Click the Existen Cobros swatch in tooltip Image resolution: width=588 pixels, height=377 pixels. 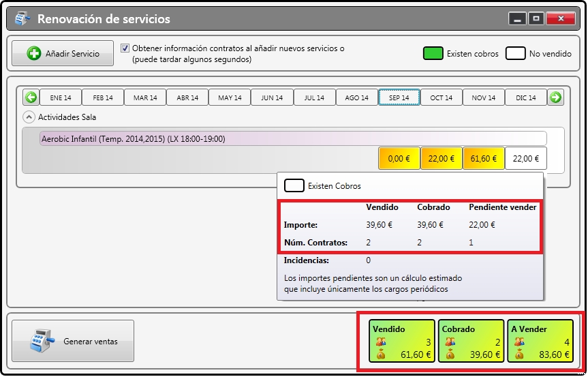coord(294,185)
